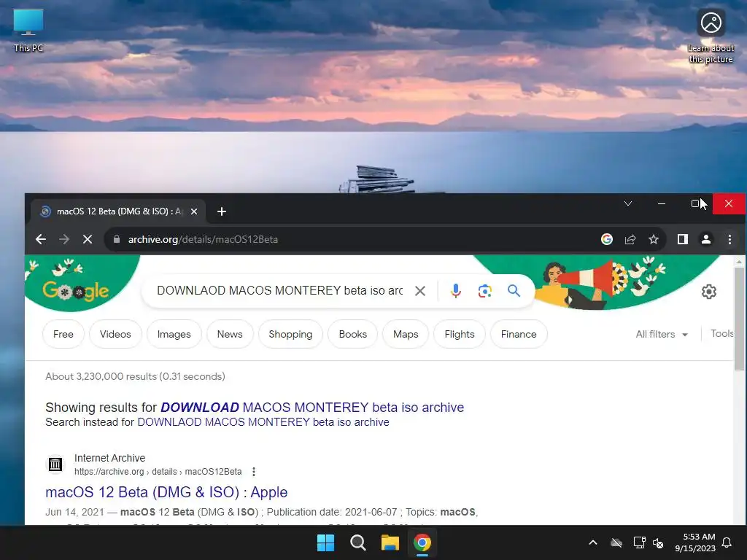Click in the Google search field
This screenshot has height=560, width=747.
pos(279,290)
